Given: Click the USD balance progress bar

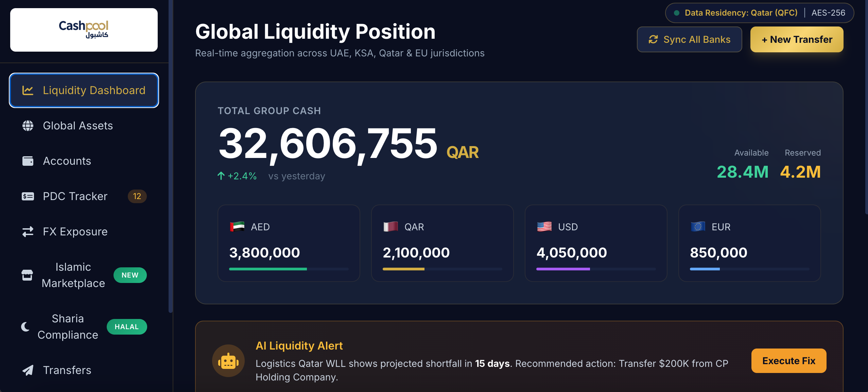Looking at the screenshot, I should coord(596,269).
